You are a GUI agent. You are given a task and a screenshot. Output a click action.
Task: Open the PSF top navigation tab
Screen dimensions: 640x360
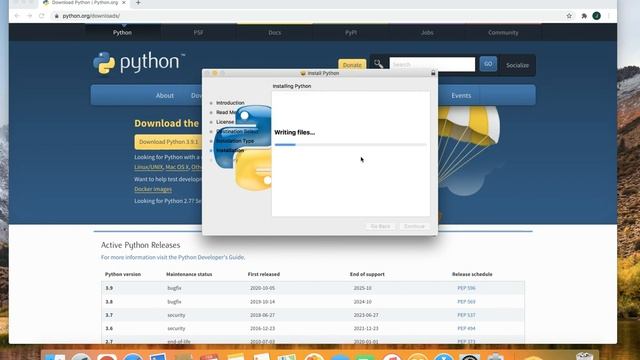pyautogui.click(x=198, y=33)
